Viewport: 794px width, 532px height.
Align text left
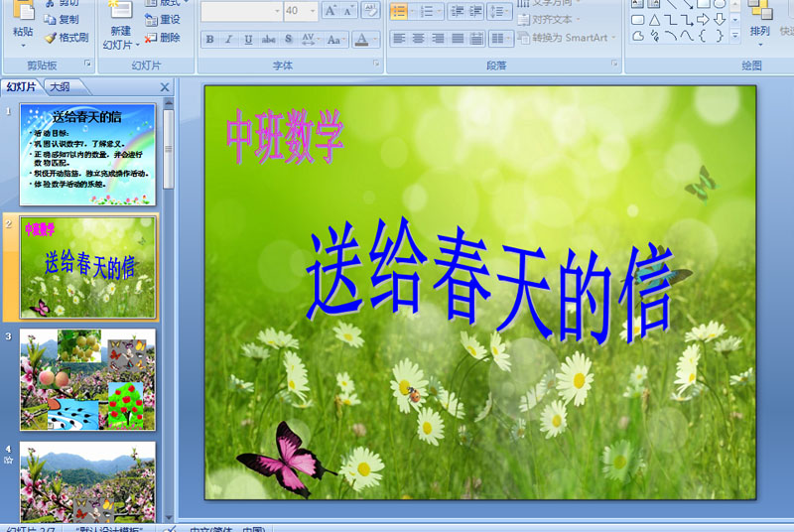click(399, 39)
